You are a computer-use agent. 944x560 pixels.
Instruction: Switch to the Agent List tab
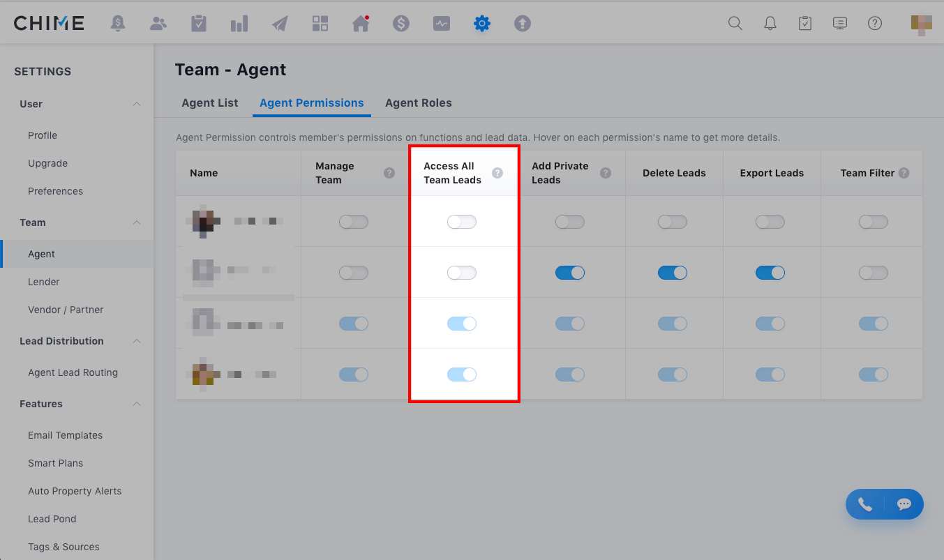(x=209, y=103)
